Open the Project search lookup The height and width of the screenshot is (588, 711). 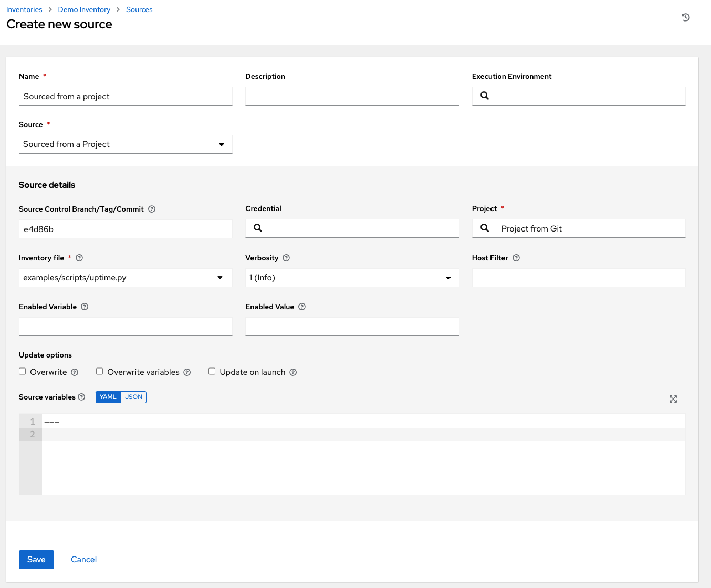pos(484,228)
